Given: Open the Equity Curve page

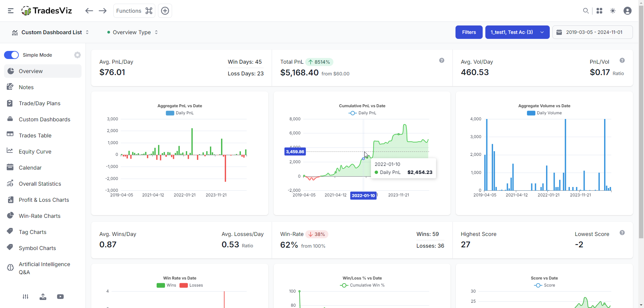Looking at the screenshot, I should pos(43,151).
